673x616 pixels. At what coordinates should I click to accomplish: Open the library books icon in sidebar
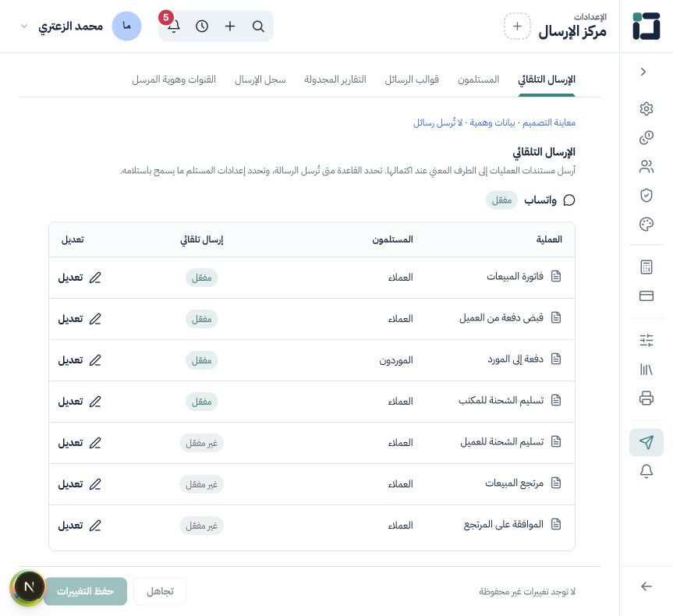click(646, 369)
